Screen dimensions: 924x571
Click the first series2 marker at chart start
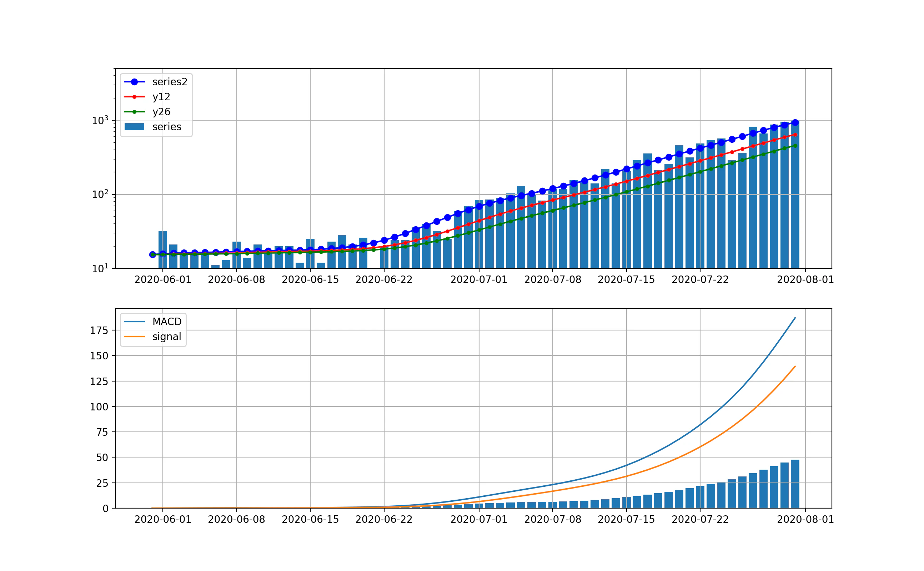[x=152, y=254]
